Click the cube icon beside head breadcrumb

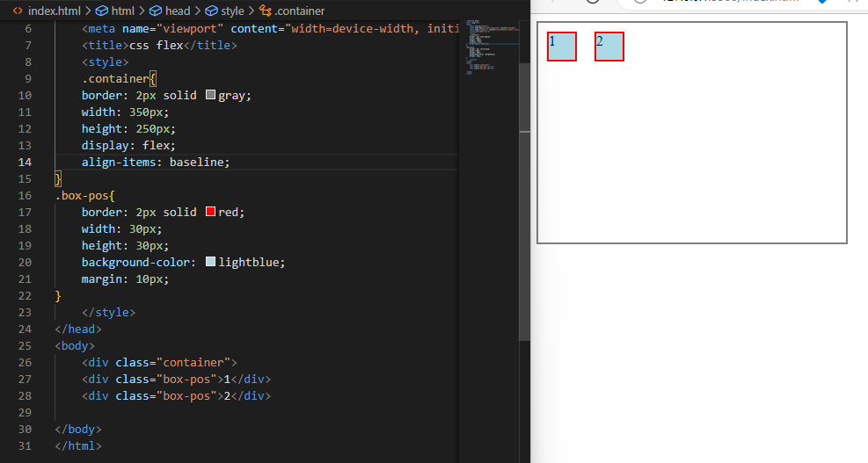(156, 11)
